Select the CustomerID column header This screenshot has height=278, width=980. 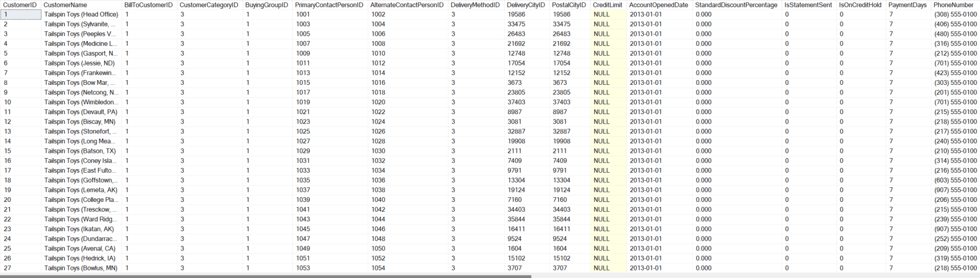click(x=21, y=5)
